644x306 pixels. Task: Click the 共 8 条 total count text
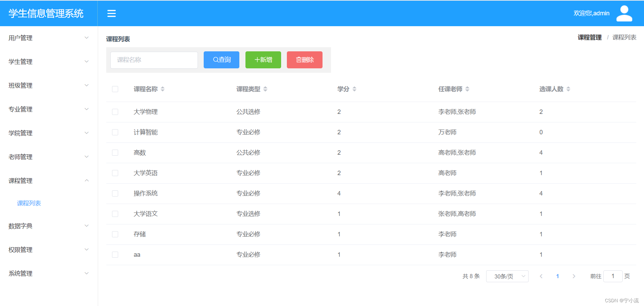pos(471,276)
